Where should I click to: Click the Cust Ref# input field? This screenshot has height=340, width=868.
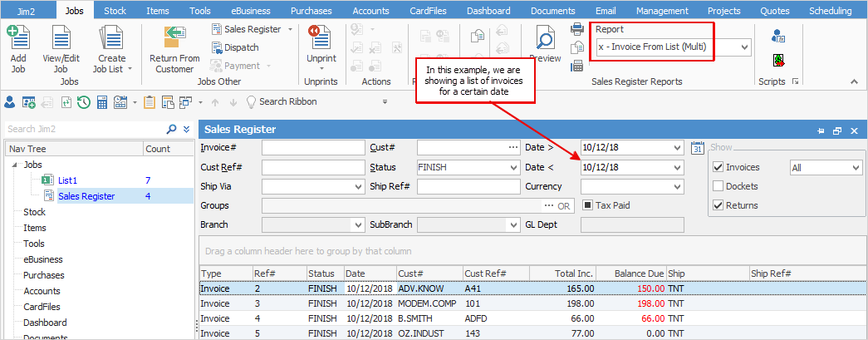click(x=313, y=167)
